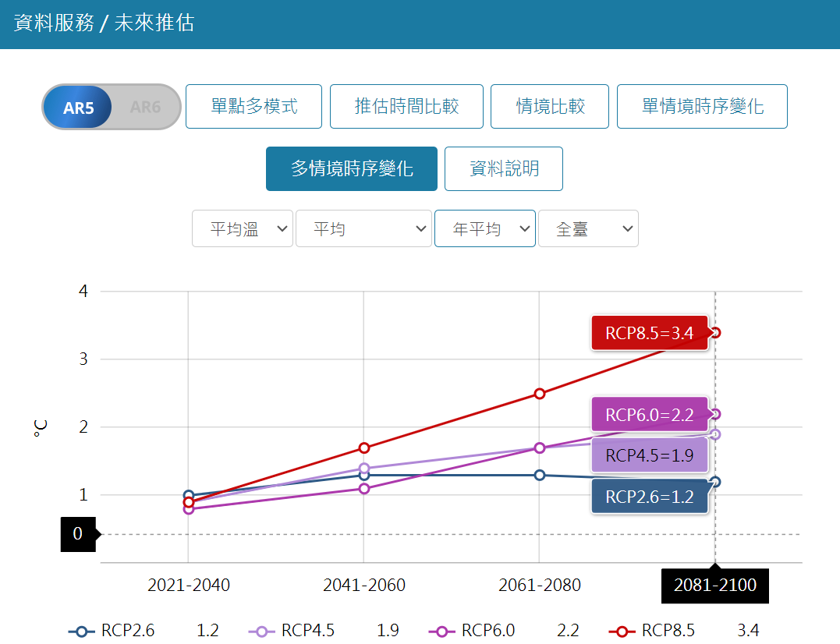Click the RCP2.6 data point at 2021-2040
The height and width of the screenshot is (644, 840).
coord(188,495)
